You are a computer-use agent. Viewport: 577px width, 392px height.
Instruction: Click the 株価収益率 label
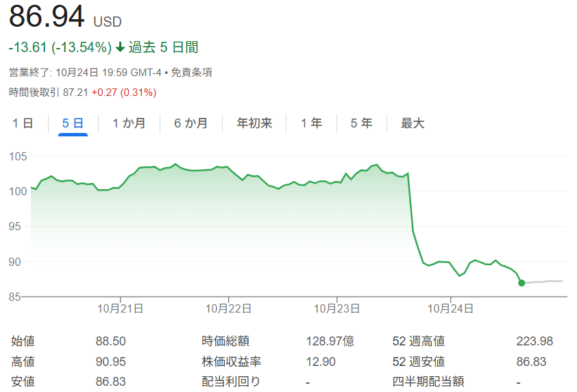[231, 361]
